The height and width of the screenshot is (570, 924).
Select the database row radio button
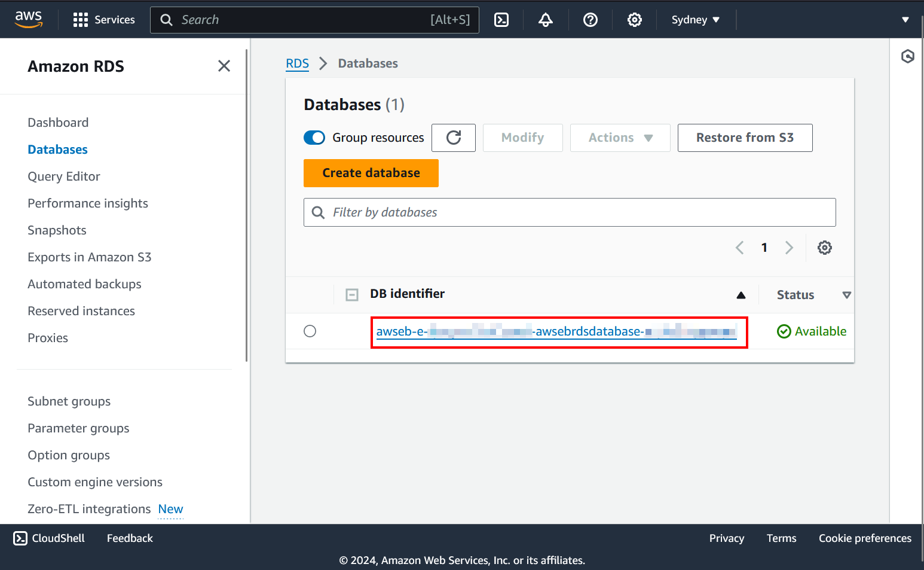310,331
